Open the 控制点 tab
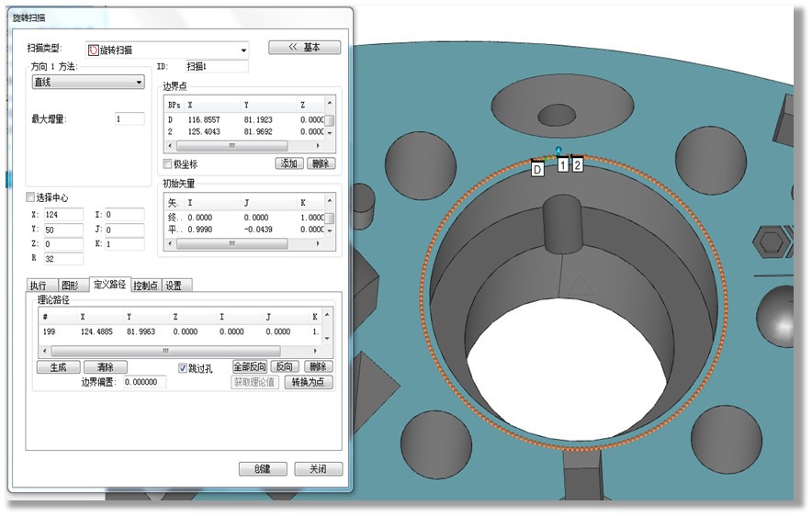Viewport: 812px width, 516px height. click(146, 286)
